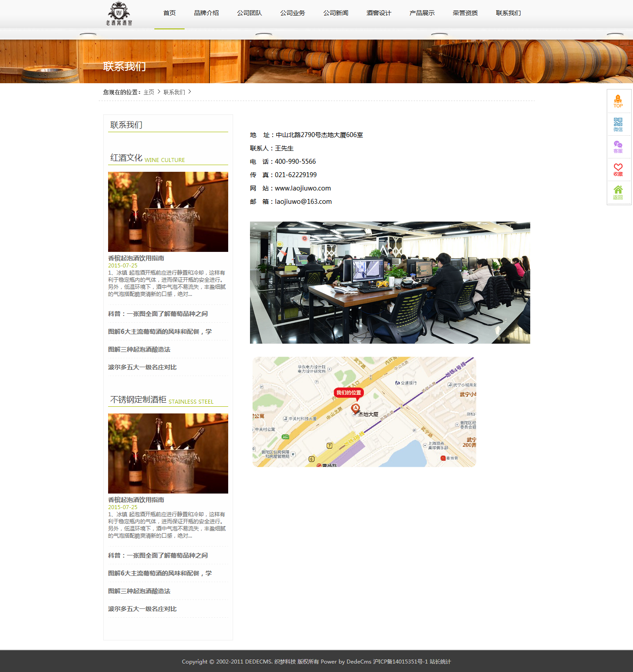Click champagne thumbnail under 红酒文化

168,212
